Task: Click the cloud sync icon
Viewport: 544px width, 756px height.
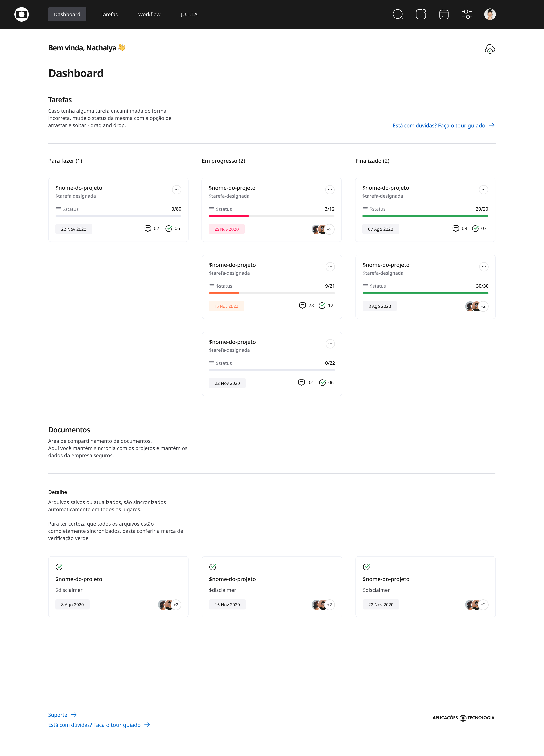Action: pos(490,49)
